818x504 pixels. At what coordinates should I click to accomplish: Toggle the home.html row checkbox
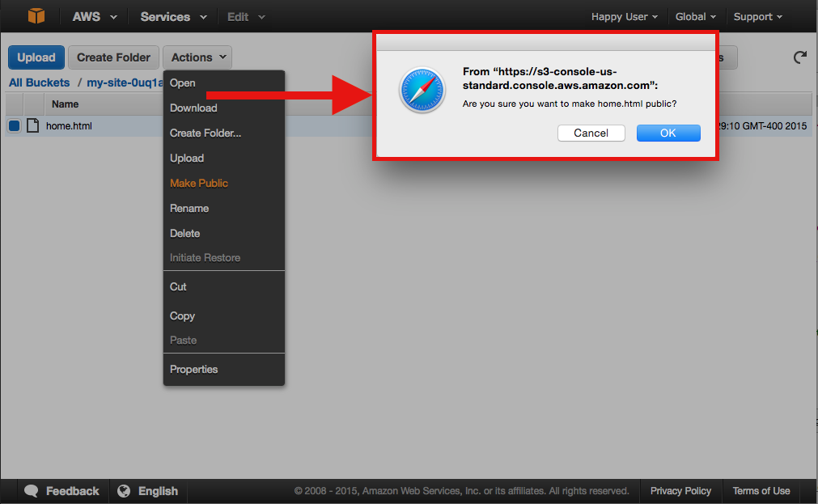(14, 125)
